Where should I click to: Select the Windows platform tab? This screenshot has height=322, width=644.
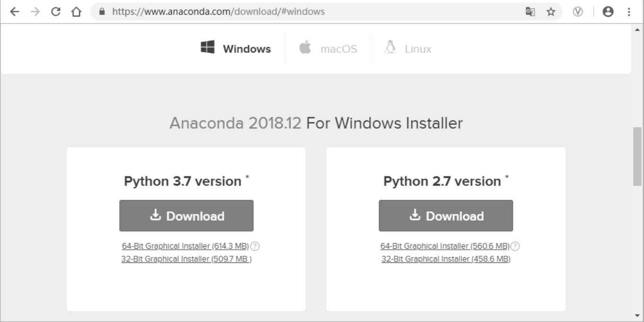tap(236, 49)
